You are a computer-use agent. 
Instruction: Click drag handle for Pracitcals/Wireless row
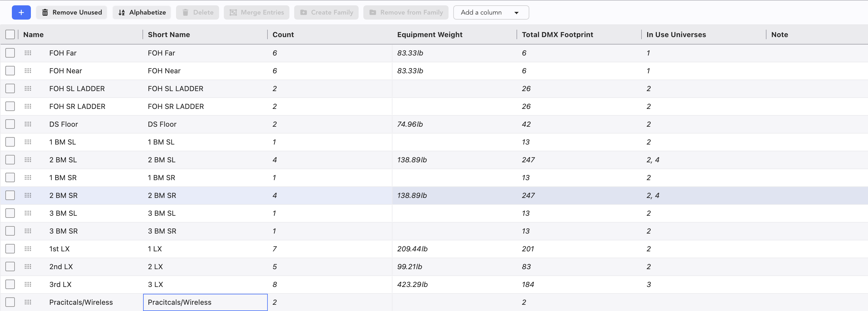[x=28, y=302]
